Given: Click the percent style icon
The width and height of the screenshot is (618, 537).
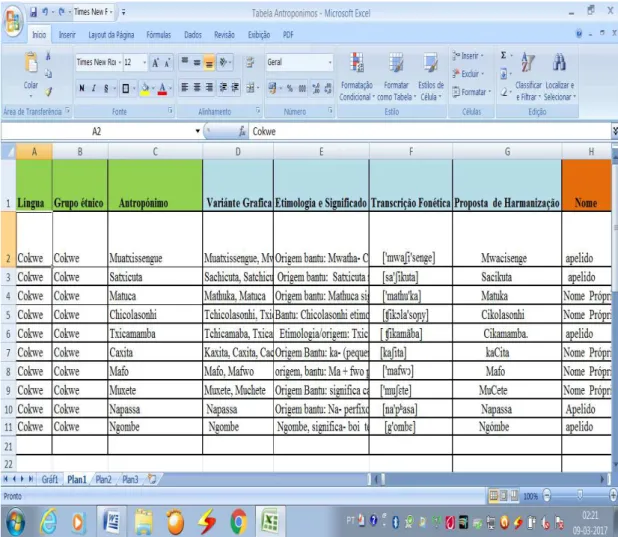Looking at the screenshot, I should [290, 88].
